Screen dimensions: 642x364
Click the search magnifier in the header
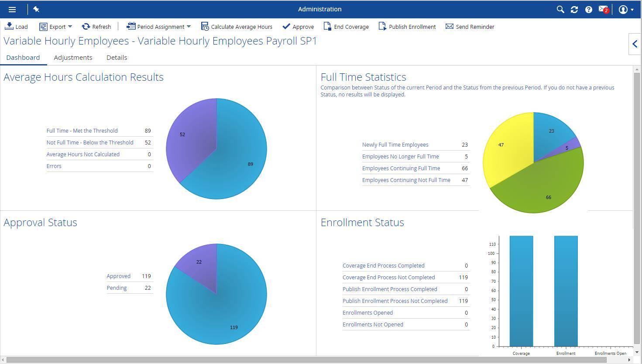(x=560, y=9)
